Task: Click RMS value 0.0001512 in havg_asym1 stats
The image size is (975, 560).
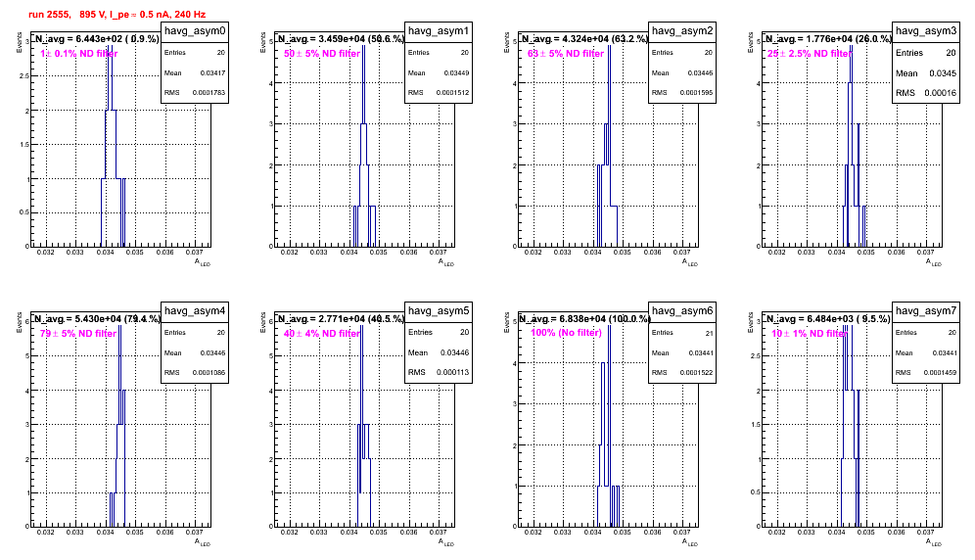Action: (x=452, y=93)
